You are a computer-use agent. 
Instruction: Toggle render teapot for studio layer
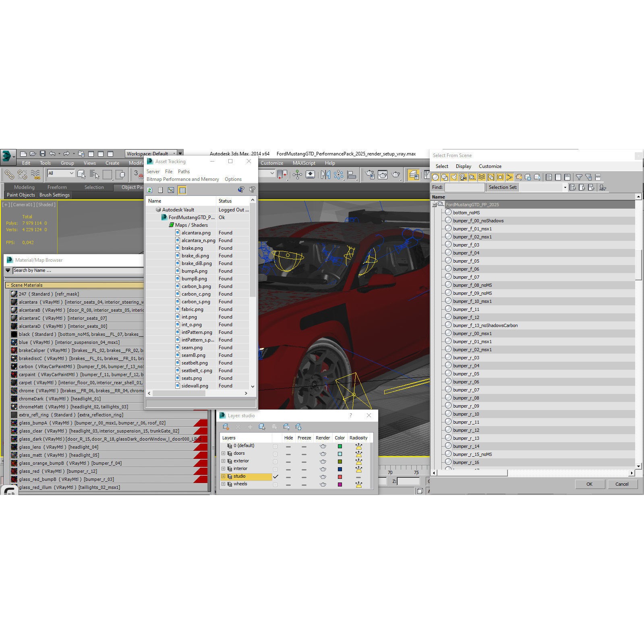click(x=323, y=477)
